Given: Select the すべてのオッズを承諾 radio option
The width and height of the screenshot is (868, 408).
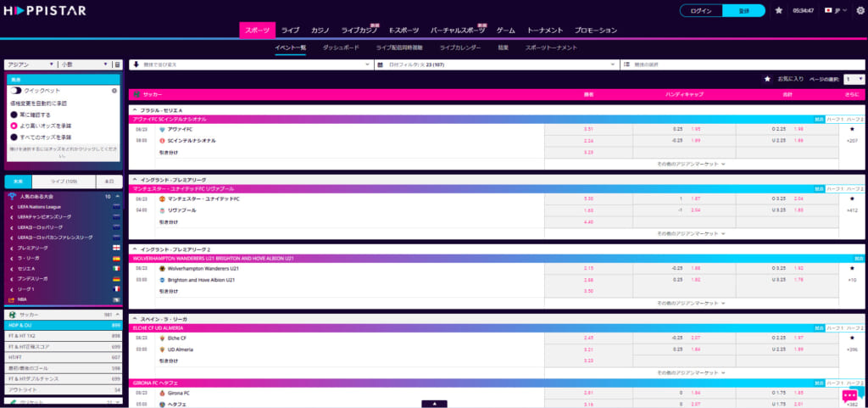Looking at the screenshot, I should 14,137.
